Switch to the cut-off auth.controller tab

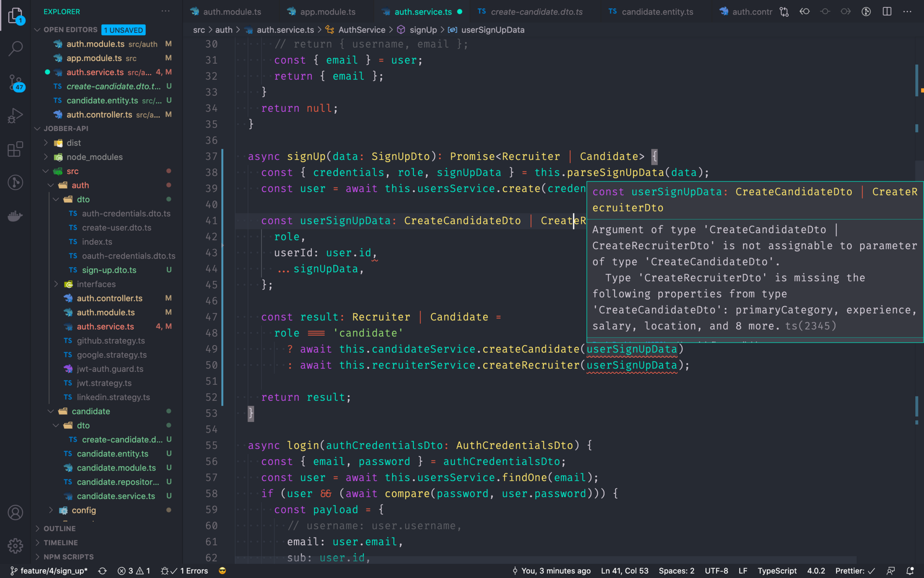(x=746, y=12)
